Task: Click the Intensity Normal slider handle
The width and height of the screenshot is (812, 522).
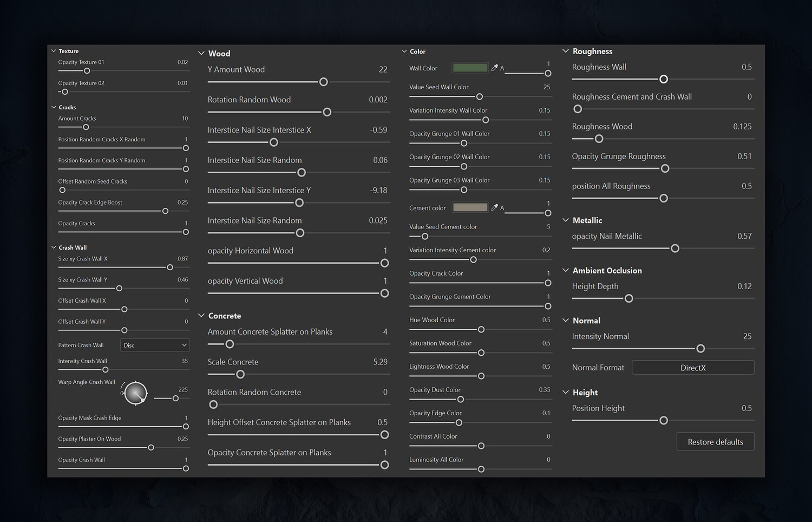Action: click(x=700, y=349)
